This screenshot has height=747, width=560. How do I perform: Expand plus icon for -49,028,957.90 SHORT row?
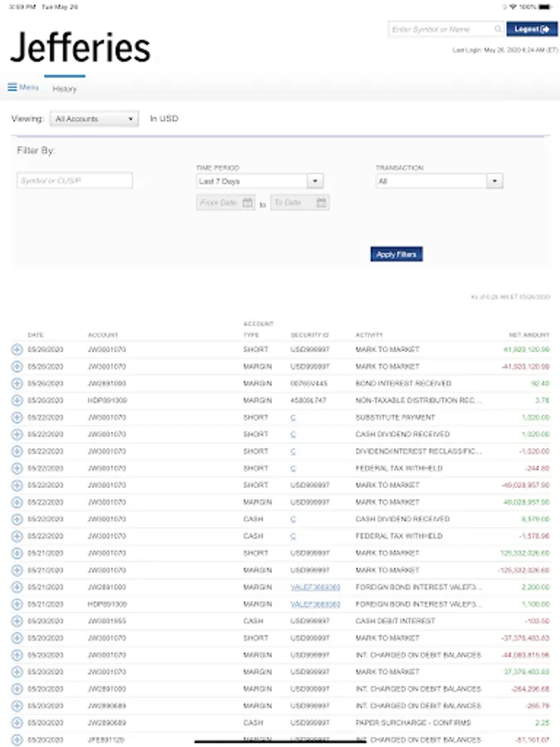pos(17,485)
